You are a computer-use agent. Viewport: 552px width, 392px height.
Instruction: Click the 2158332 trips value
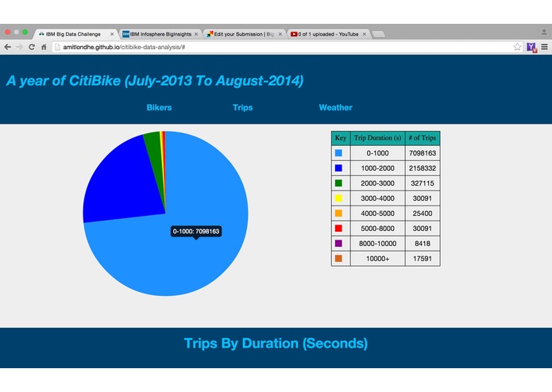[x=423, y=168]
